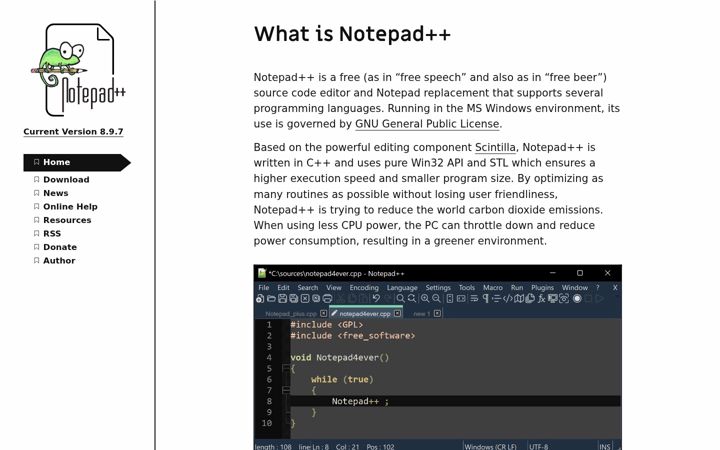Click the Print toolbar icon
720x450 pixels.
pyautogui.click(x=327, y=298)
